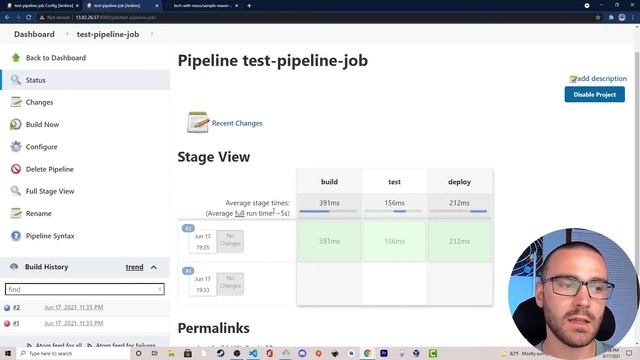Screen dimensions: 640x360
Task: Click the Configure gear icon
Action: tap(16, 147)
